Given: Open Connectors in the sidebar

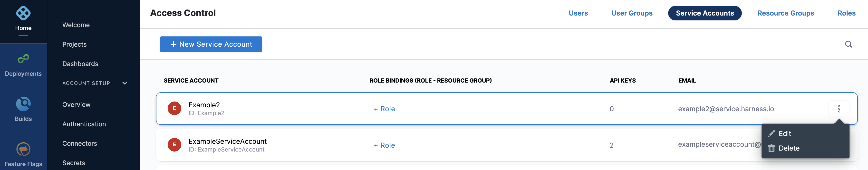Looking at the screenshot, I should [x=79, y=144].
